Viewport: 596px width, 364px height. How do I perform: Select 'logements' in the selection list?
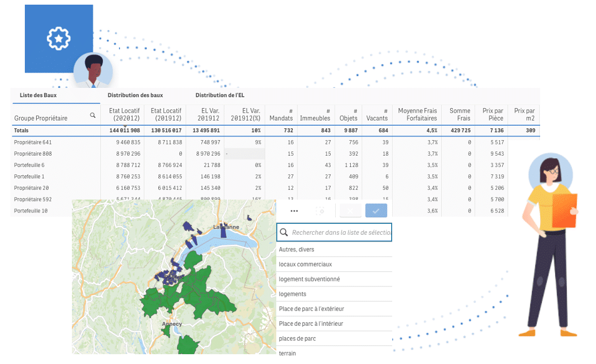pos(293,294)
